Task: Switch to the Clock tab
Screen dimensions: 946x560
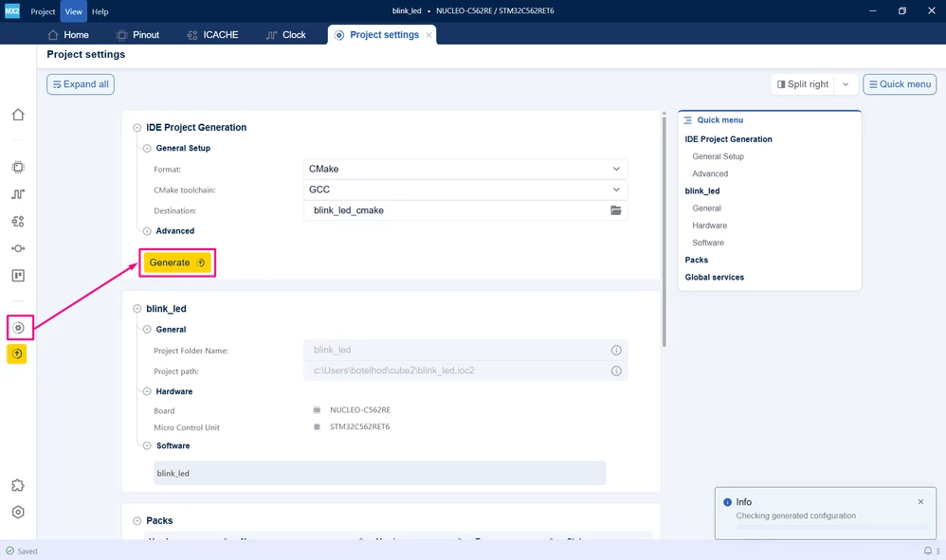Action: 286,35
